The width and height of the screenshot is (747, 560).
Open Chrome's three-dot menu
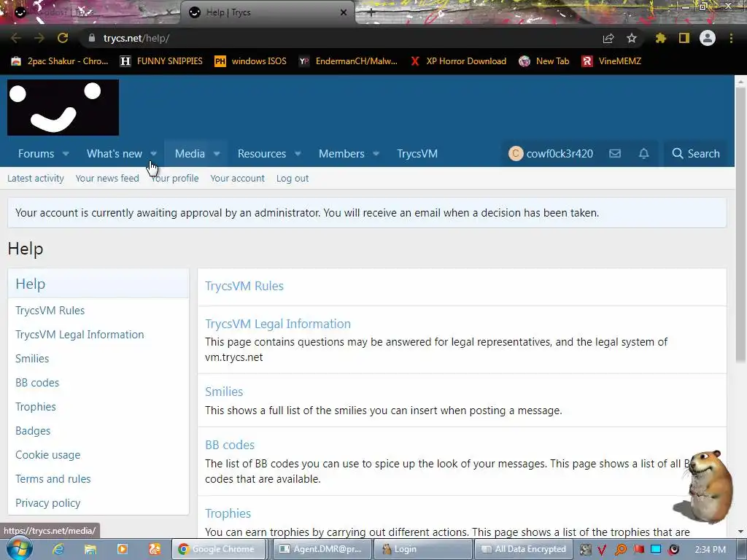coord(731,38)
